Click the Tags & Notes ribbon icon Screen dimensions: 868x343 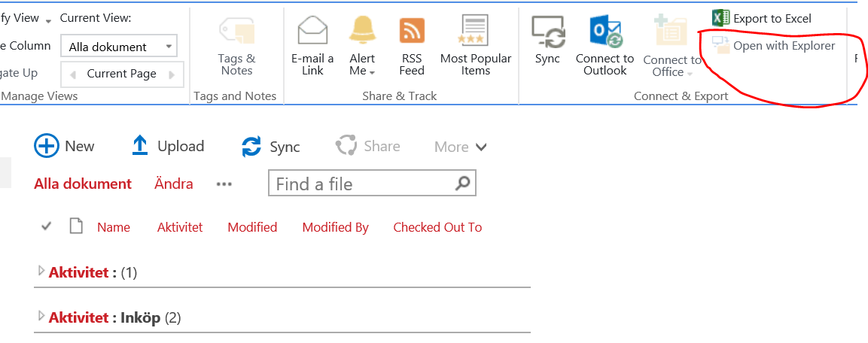pyautogui.click(x=236, y=32)
